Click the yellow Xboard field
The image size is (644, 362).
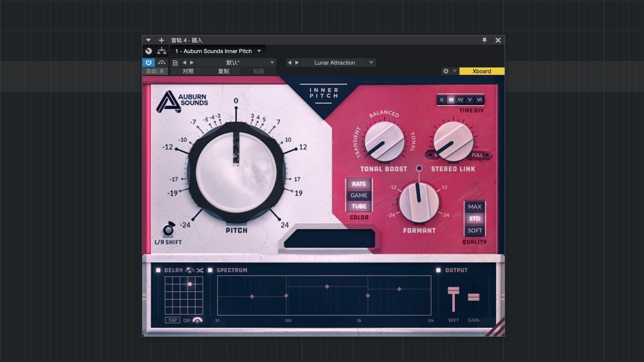[482, 71]
